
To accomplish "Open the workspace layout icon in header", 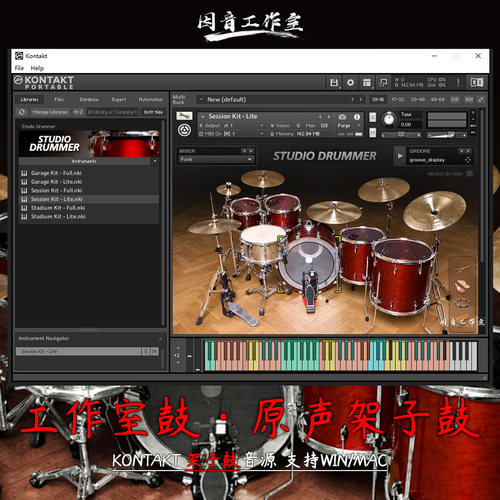I will click(x=367, y=82).
